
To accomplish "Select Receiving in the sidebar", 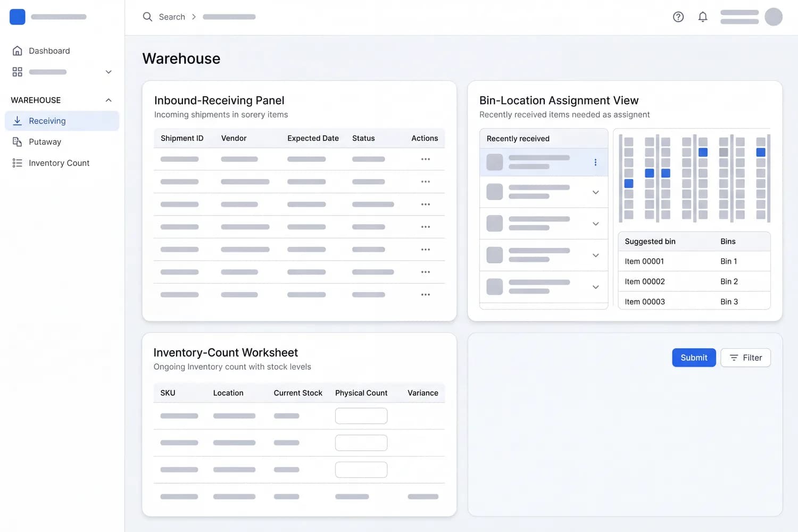I will tap(62, 121).
